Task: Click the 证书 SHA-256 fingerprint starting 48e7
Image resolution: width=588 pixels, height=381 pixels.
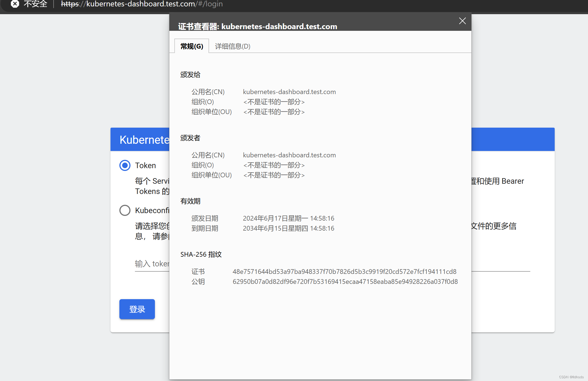Action: (345, 272)
